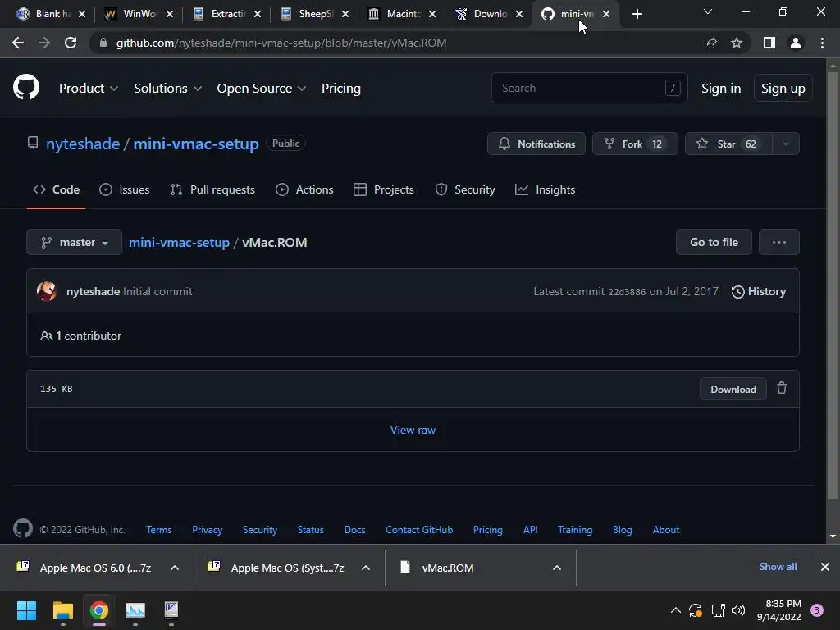Focus the GitHub search field
Image resolution: width=840 pixels, height=630 pixels.
coord(589,88)
